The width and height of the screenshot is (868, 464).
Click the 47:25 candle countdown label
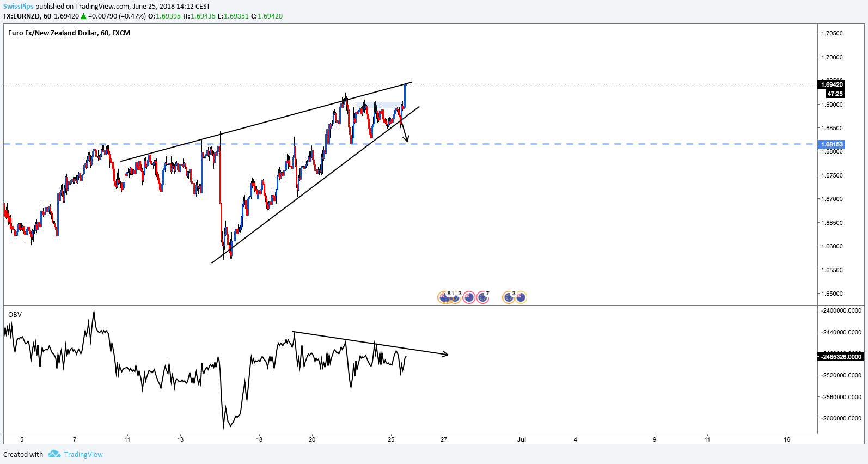tap(835, 94)
